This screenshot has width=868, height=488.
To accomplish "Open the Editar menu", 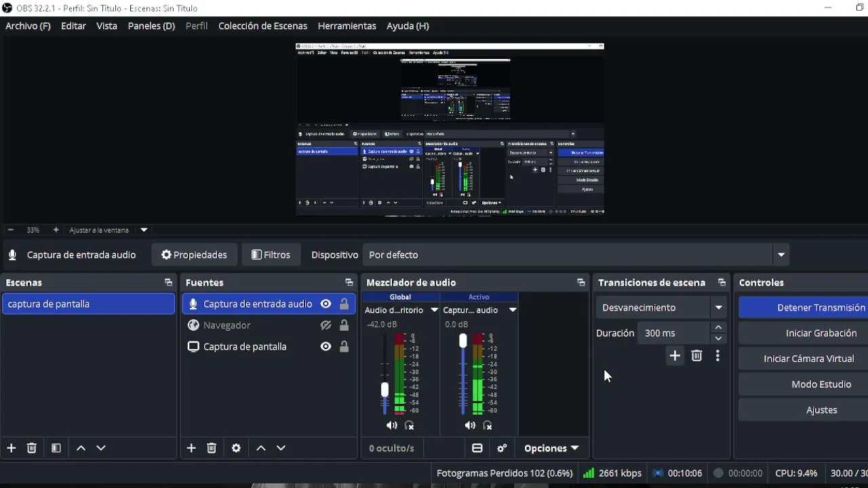I will pyautogui.click(x=73, y=26).
